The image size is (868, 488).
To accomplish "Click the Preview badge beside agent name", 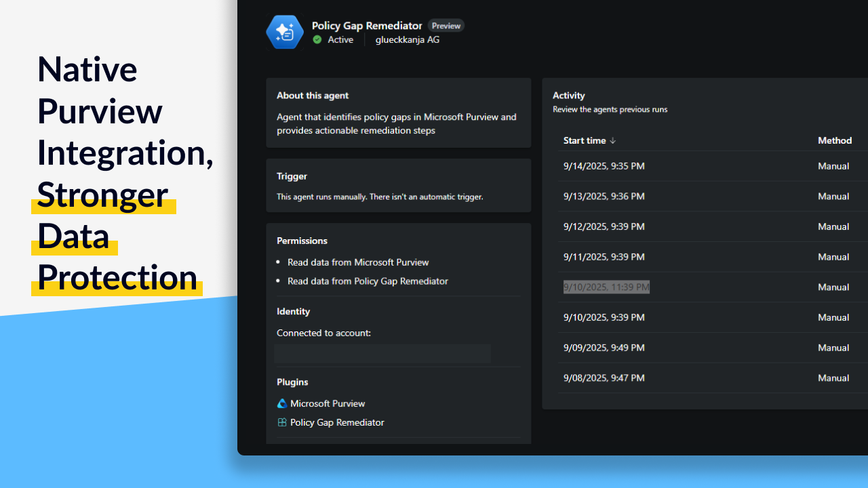I will (446, 26).
